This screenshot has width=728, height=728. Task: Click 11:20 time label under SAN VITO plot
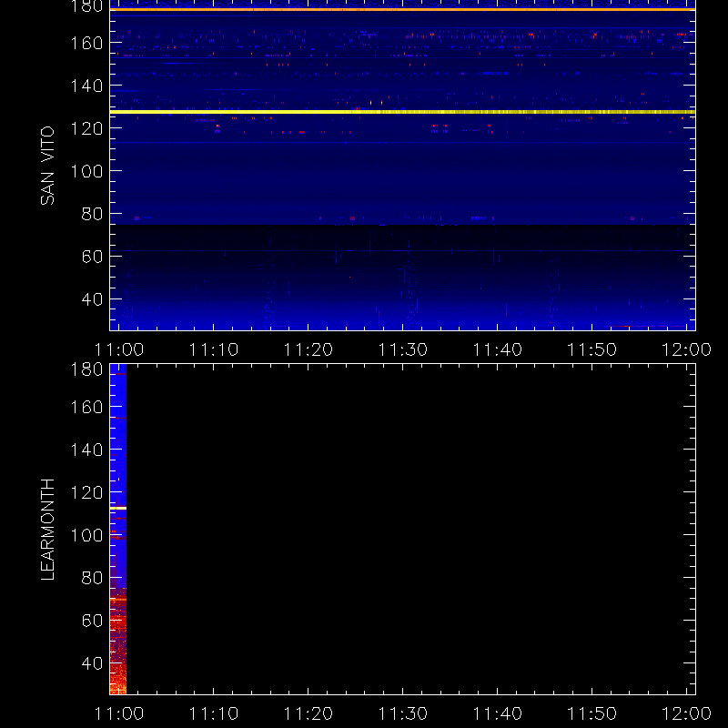click(308, 349)
